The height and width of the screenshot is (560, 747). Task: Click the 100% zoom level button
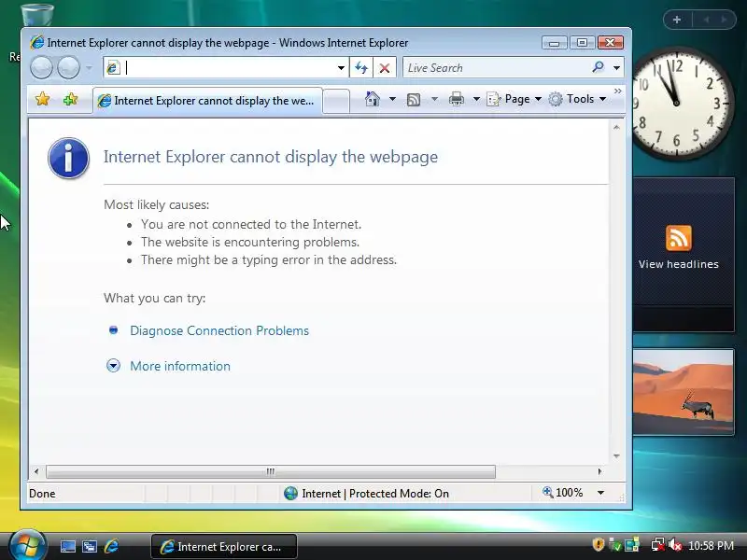point(563,493)
